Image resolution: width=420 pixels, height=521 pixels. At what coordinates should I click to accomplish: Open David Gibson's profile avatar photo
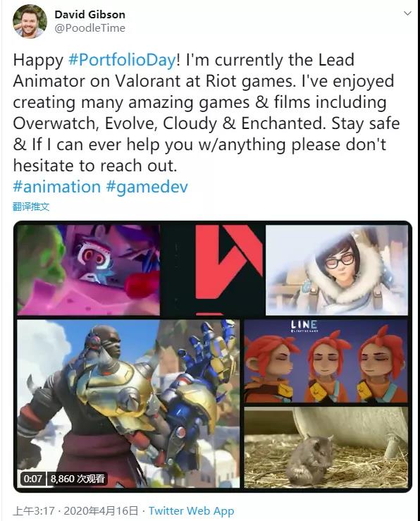click(x=30, y=21)
